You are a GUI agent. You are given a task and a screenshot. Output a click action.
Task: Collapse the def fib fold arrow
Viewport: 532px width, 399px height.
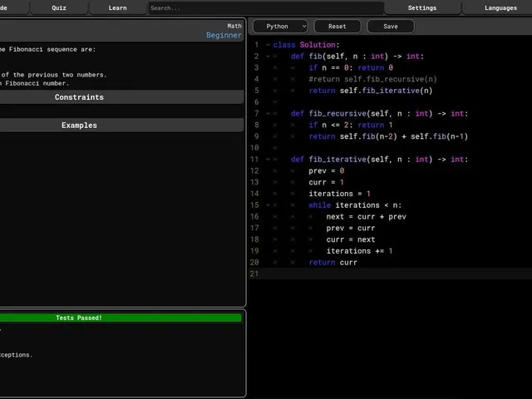tap(268, 57)
